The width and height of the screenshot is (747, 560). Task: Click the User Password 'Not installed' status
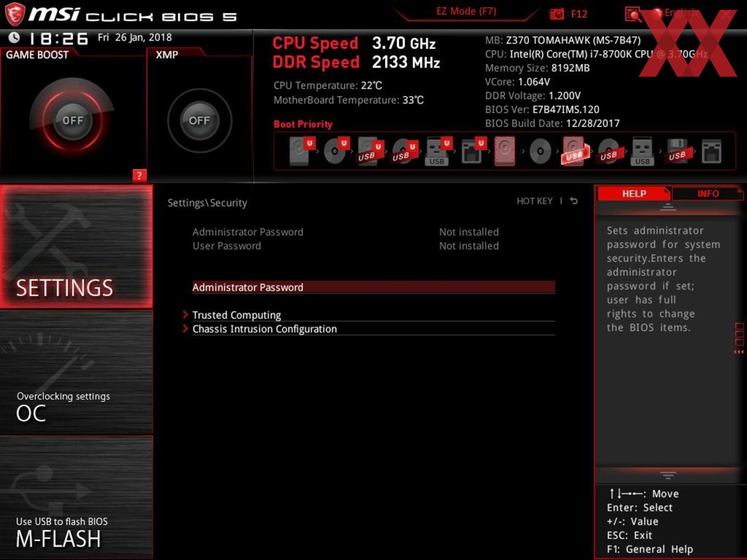click(x=469, y=246)
